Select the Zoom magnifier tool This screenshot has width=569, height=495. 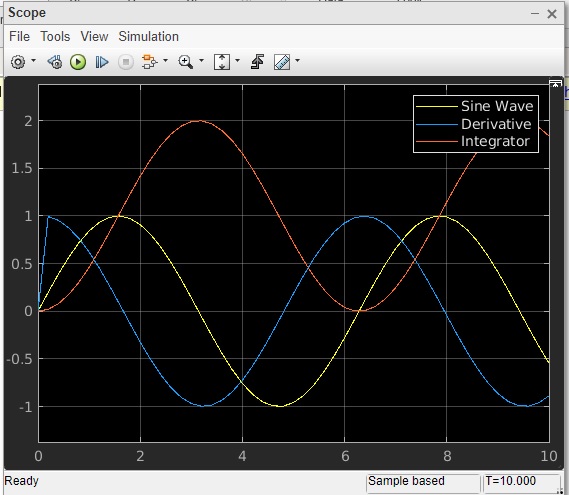(185, 62)
